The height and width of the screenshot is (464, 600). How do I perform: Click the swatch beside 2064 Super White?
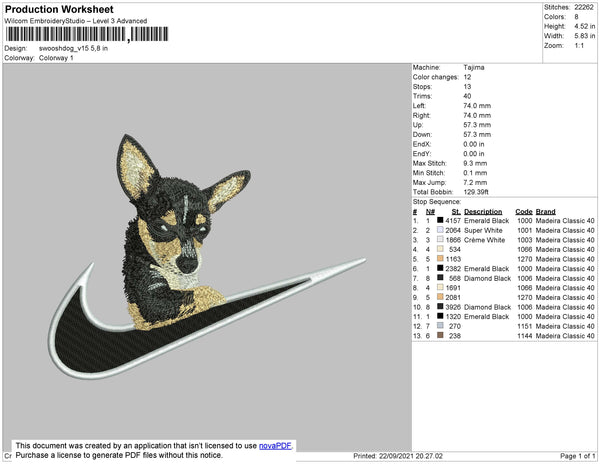tap(440, 230)
